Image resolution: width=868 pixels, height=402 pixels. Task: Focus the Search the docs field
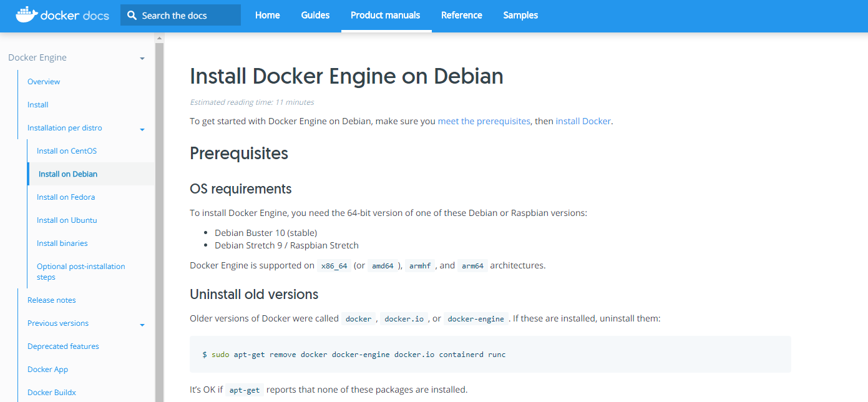[180, 15]
